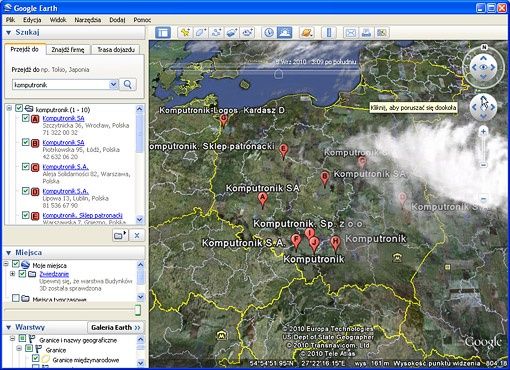Print the current view
The width and height of the screenshot is (510, 370).
(366, 33)
